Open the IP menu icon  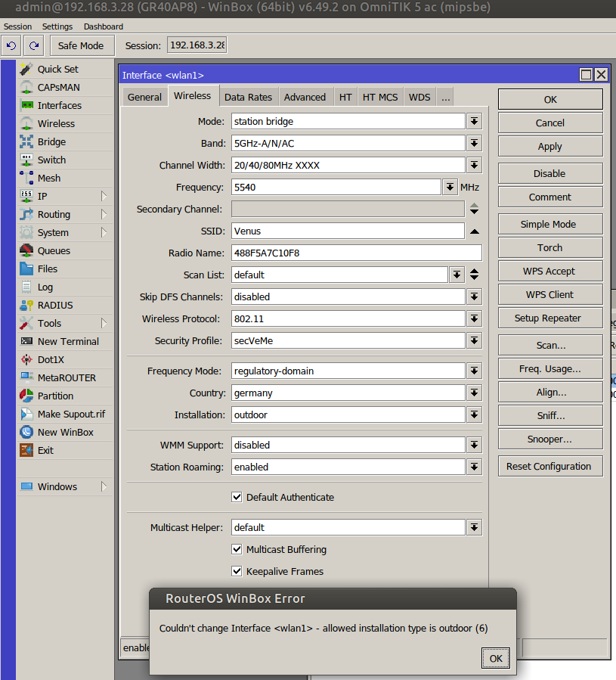click(26, 197)
